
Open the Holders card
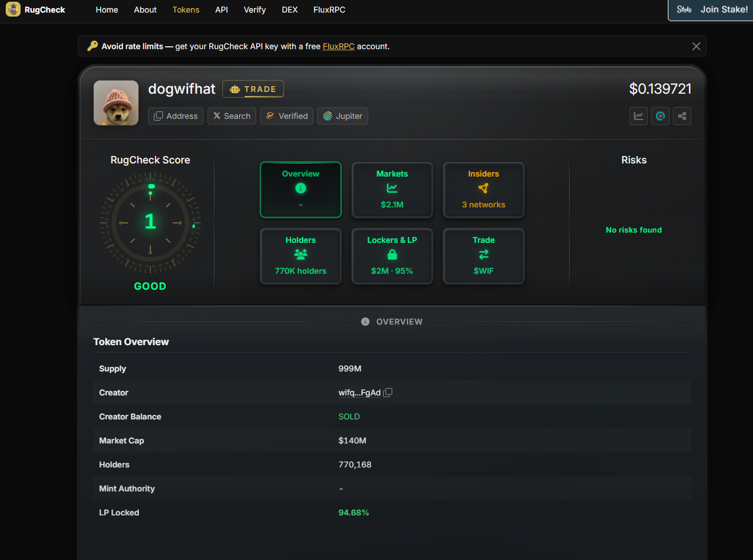click(301, 256)
